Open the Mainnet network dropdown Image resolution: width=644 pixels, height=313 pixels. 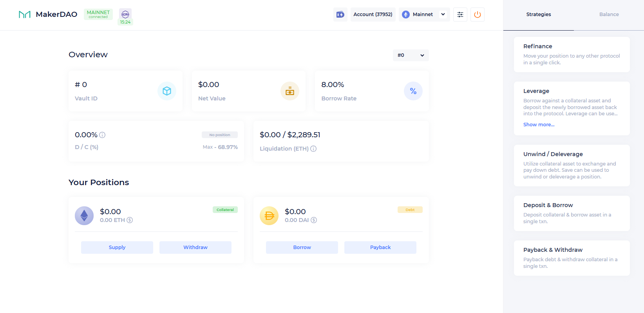pos(424,15)
